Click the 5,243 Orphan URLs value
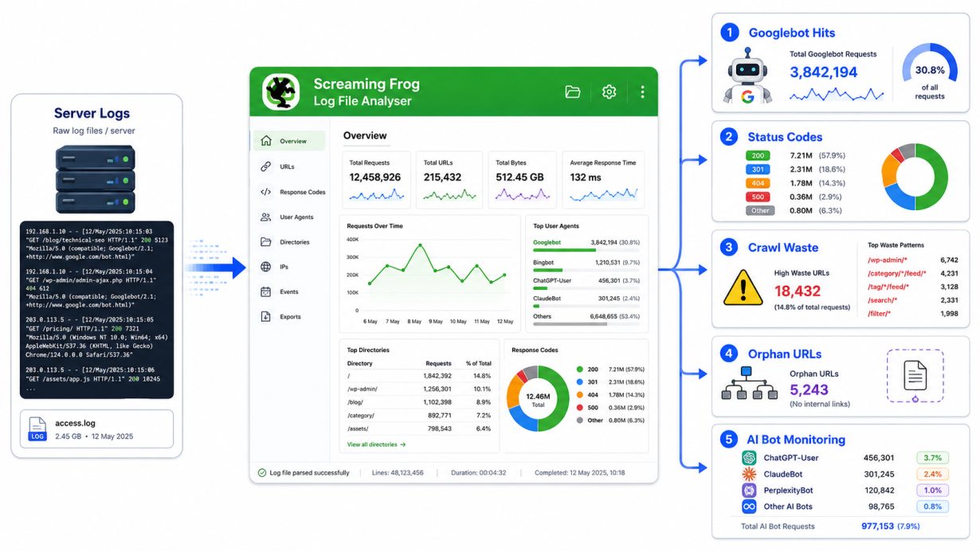This screenshot has width=980, height=551. [x=809, y=390]
